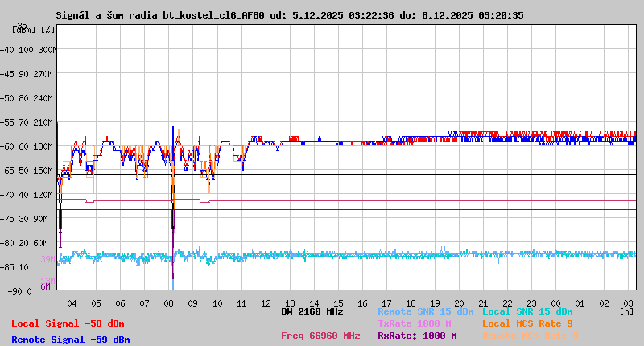Select the BW 2160 MHz label

[312, 311]
